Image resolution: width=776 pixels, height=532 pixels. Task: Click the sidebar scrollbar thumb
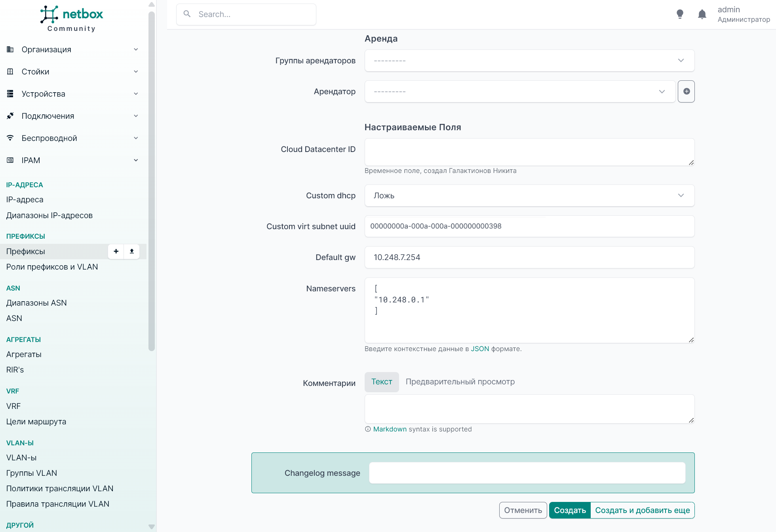(x=151, y=181)
